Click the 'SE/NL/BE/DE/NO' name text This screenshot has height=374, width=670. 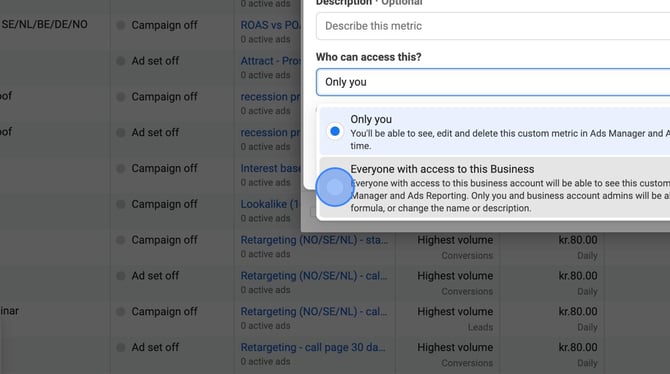[44, 24]
